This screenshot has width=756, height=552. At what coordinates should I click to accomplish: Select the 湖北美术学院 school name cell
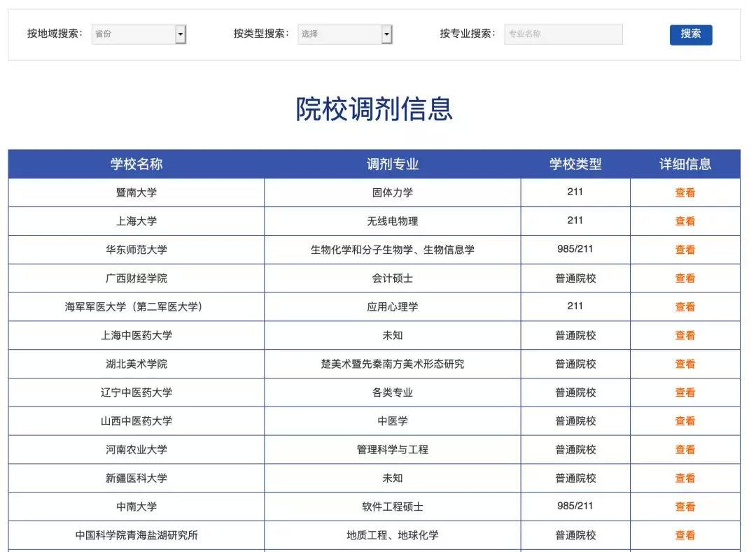136,364
